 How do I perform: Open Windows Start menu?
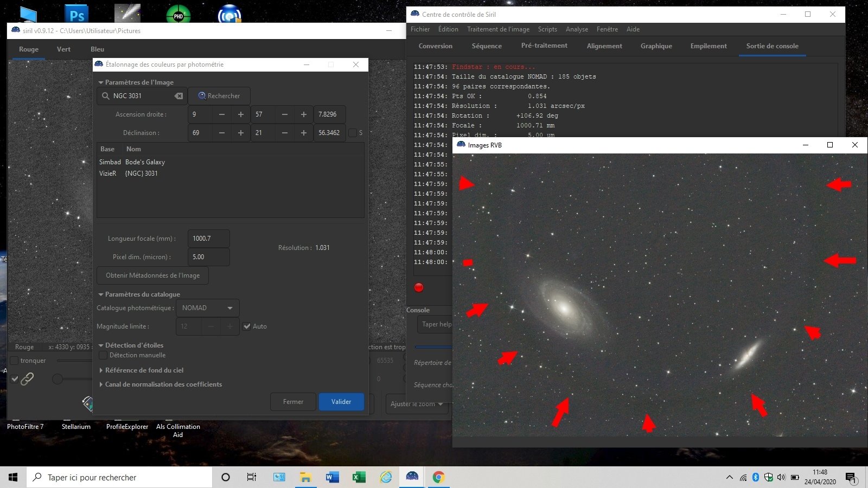click(13, 477)
